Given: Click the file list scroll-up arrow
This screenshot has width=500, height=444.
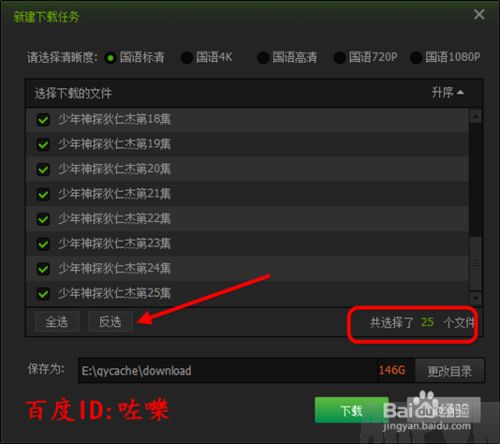Looking at the screenshot, I should pos(475,116).
